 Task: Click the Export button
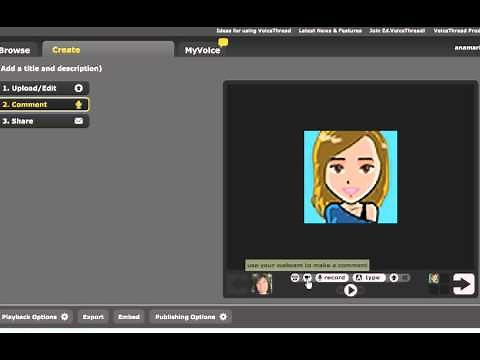tap(93, 317)
